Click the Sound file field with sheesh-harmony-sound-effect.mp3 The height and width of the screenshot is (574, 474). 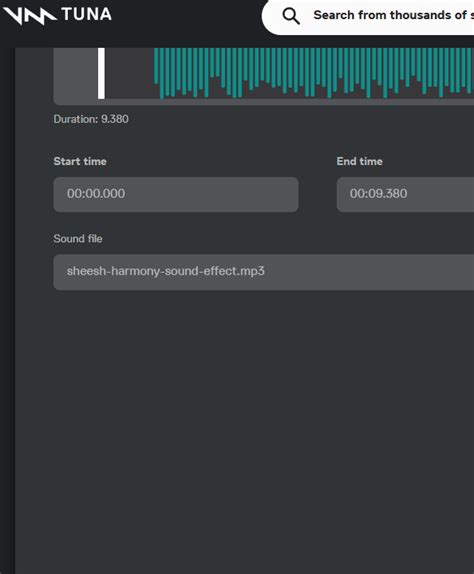pyautogui.click(x=264, y=272)
